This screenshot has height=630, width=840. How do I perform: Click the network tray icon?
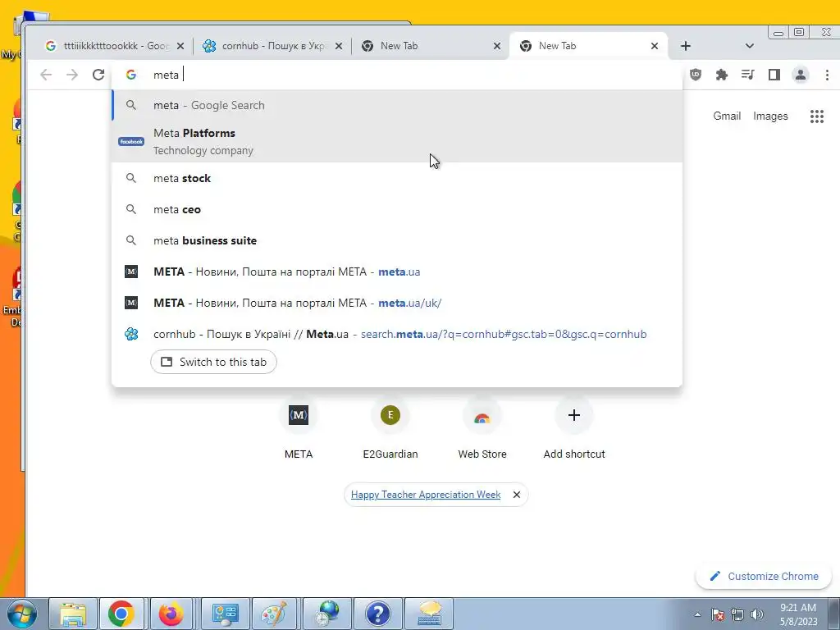click(737, 614)
